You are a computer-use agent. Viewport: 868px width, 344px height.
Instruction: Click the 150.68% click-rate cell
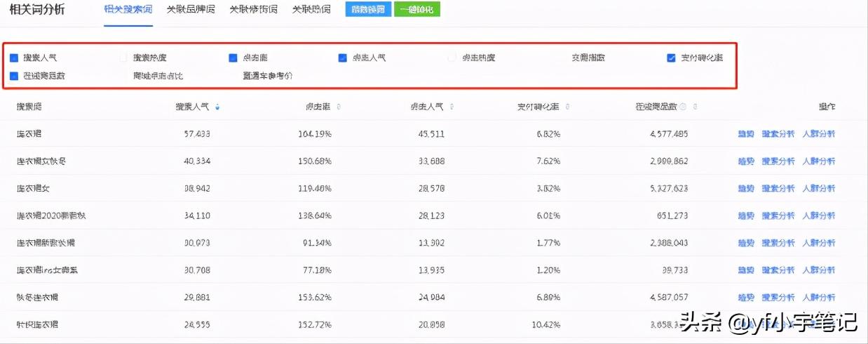pyautogui.click(x=314, y=161)
